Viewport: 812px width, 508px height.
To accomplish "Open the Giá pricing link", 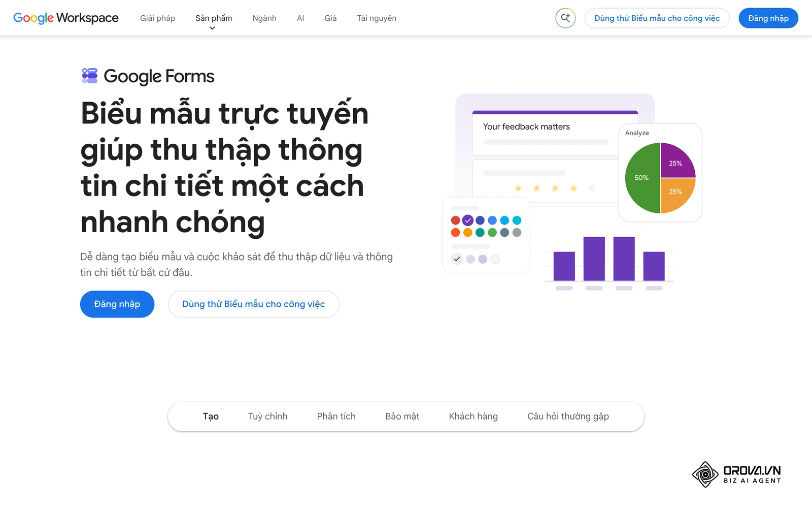I will pyautogui.click(x=330, y=18).
